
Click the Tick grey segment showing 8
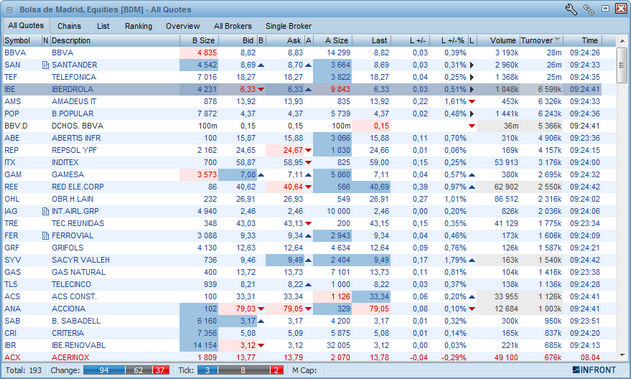(243, 370)
